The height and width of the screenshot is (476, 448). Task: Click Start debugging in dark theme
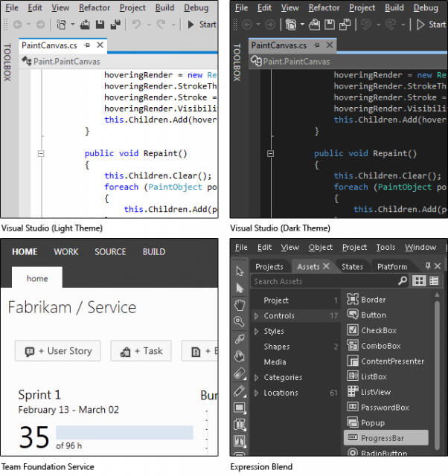point(431,25)
